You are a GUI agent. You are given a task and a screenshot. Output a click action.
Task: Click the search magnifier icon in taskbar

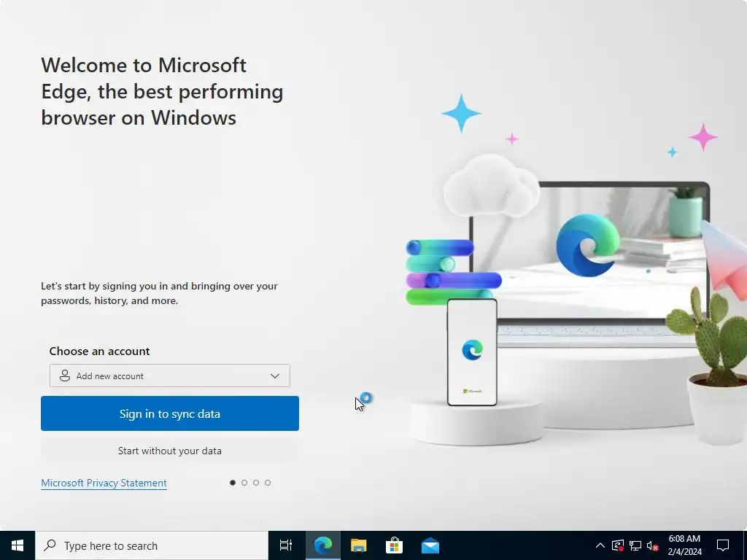coord(50,545)
